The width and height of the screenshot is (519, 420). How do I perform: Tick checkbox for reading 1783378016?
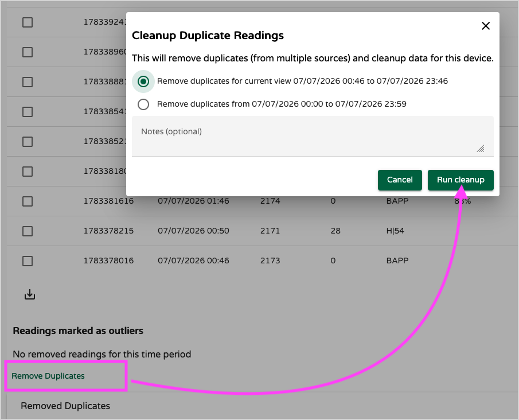tap(28, 260)
